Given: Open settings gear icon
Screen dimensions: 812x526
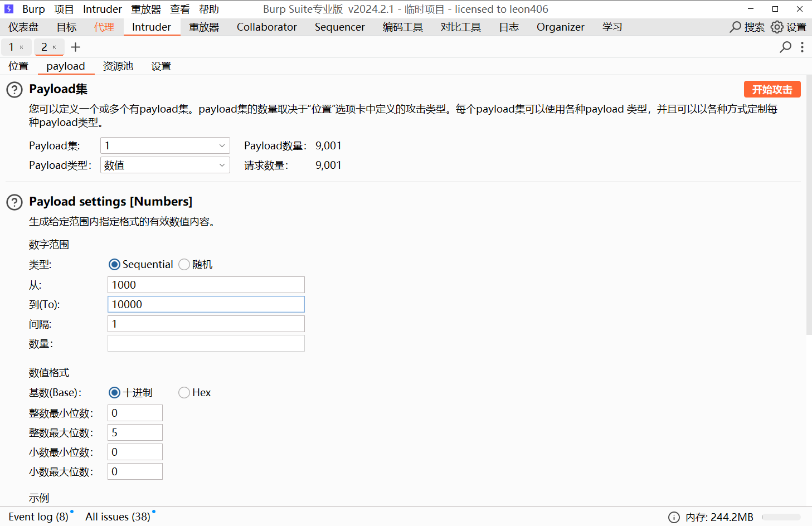Looking at the screenshot, I should (x=777, y=27).
